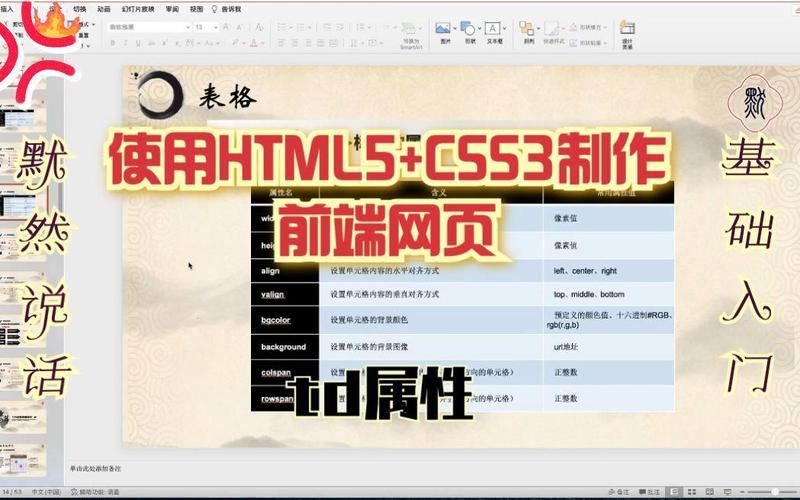The width and height of the screenshot is (800, 500).
Task: Click the slide counter 14 / 53
Action: coord(13,492)
